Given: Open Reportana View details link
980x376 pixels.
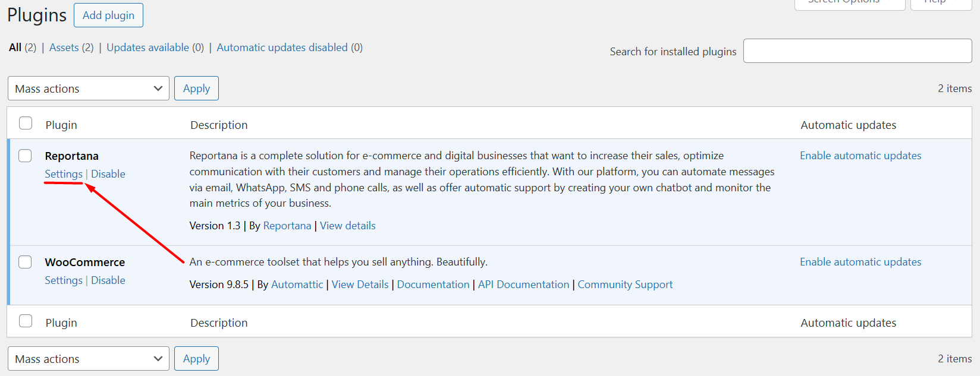Looking at the screenshot, I should [x=348, y=226].
